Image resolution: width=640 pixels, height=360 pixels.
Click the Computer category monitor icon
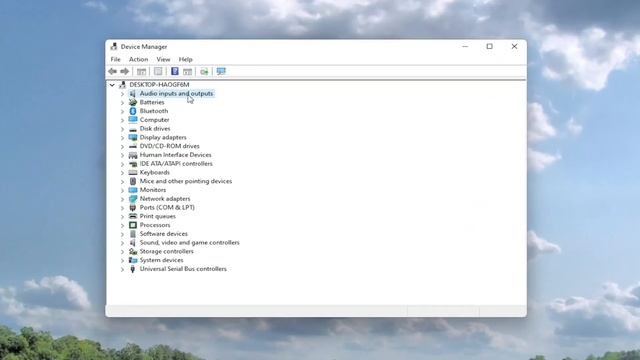[x=133, y=120]
